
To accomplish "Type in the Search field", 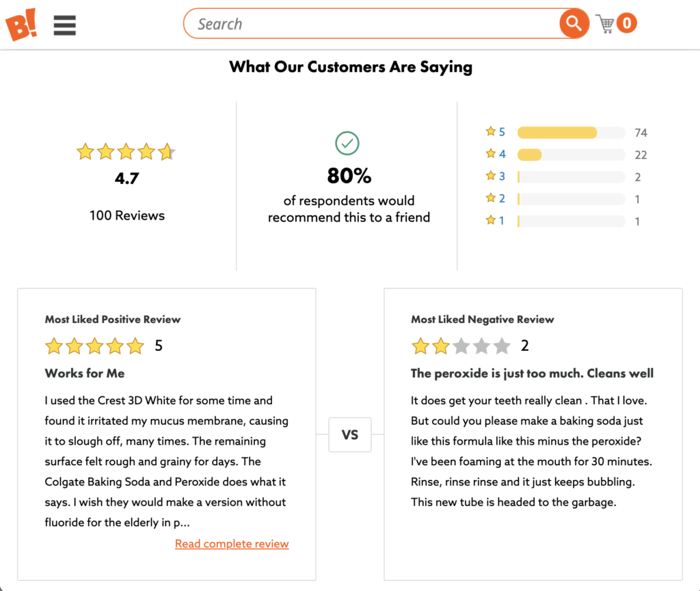I will 369,25.
